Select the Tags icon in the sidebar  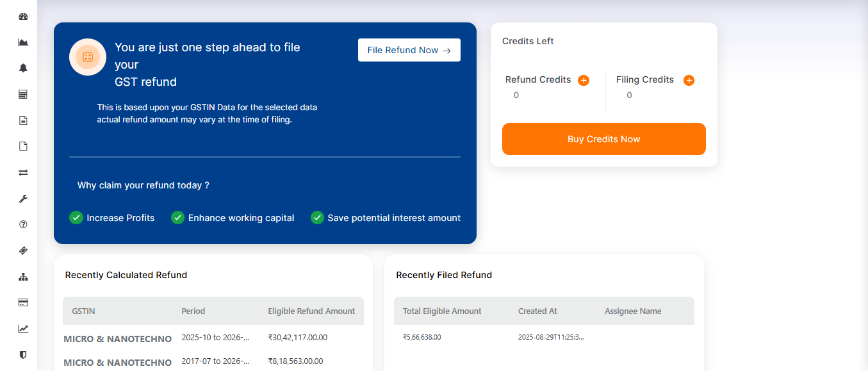23,251
